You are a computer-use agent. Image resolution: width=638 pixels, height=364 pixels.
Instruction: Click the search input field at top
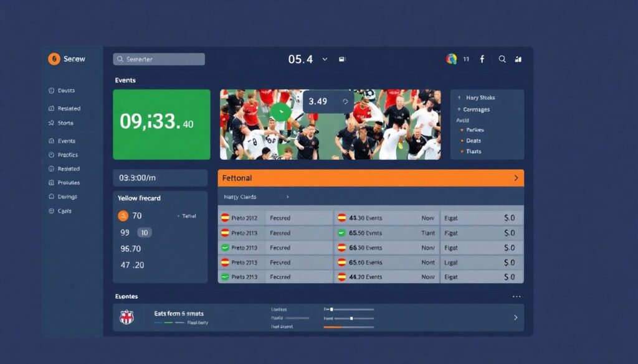pyautogui.click(x=159, y=59)
